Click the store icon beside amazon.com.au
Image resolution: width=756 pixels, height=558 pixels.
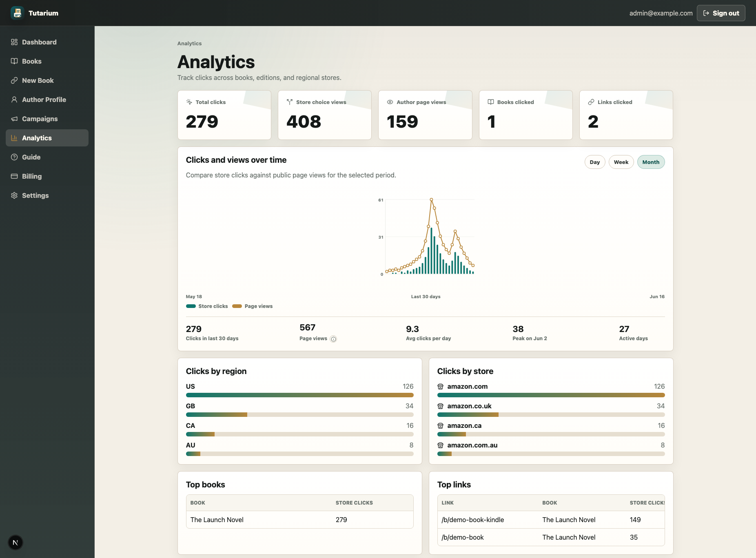pos(441,445)
